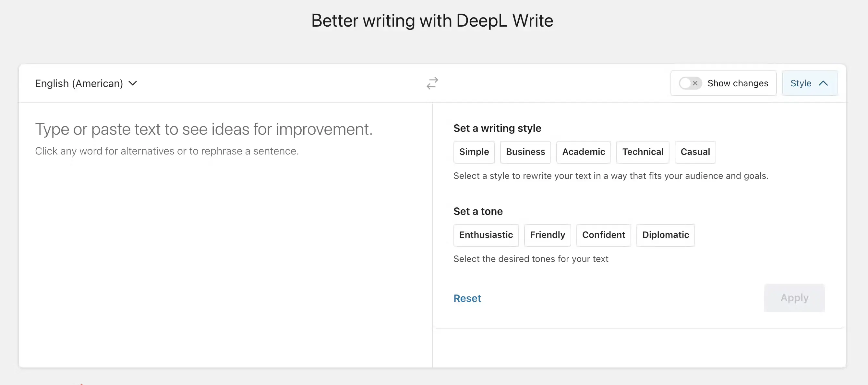Click the Simple writing style button
This screenshot has height=385, width=868.
(x=474, y=151)
